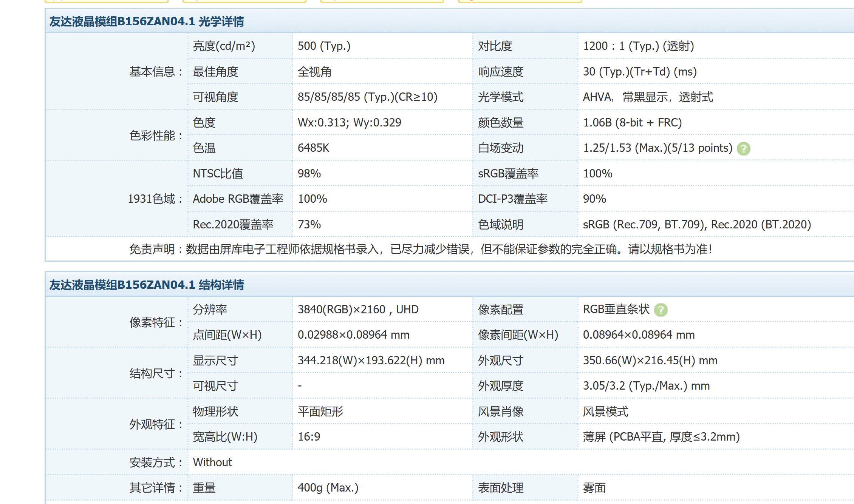Click help icon next to 白场变动 value
This screenshot has height=504, width=854.
[x=743, y=148]
